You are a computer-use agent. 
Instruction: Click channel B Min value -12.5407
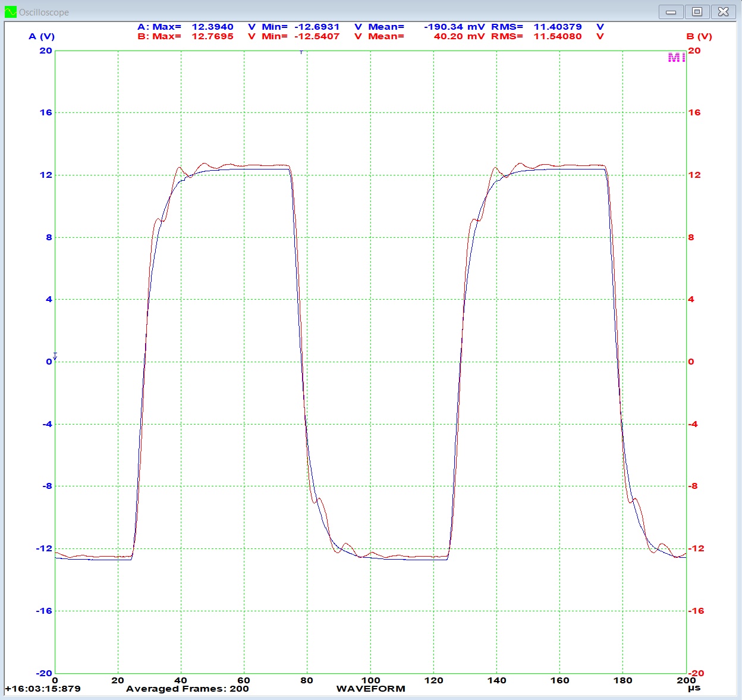tap(317, 36)
